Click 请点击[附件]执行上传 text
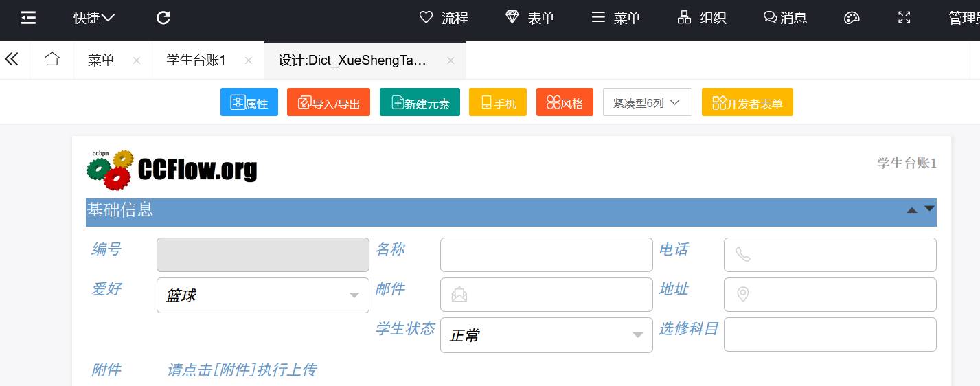This screenshot has height=386, width=980. 242,370
